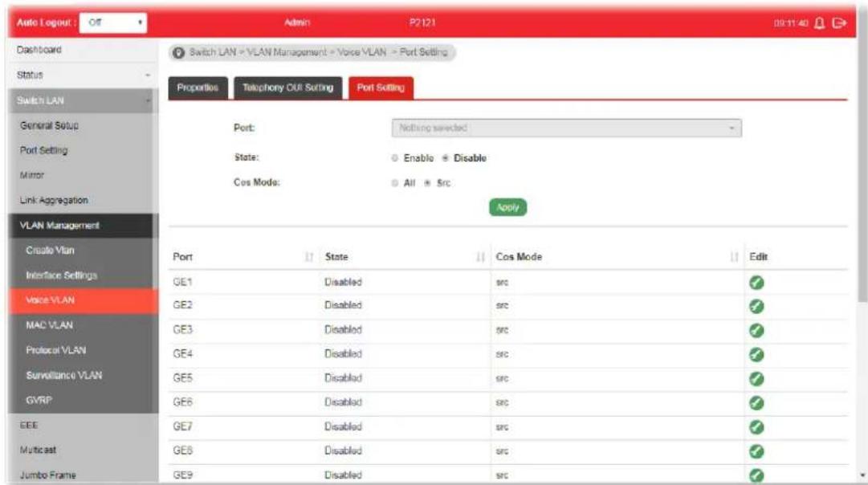Screen dimensions: 868x485
Task: Choose All for Cos Mode
Action: [x=395, y=183]
